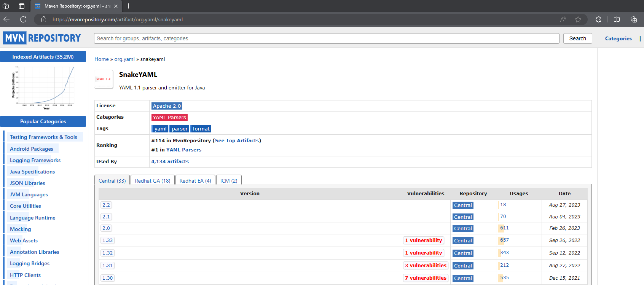Viewport: 644px width, 285px height.
Task: Open a new tab with plus icon
Action: (x=128, y=6)
